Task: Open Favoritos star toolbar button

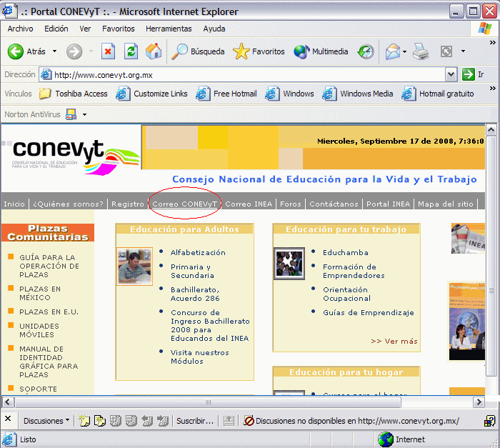Action: tap(259, 51)
